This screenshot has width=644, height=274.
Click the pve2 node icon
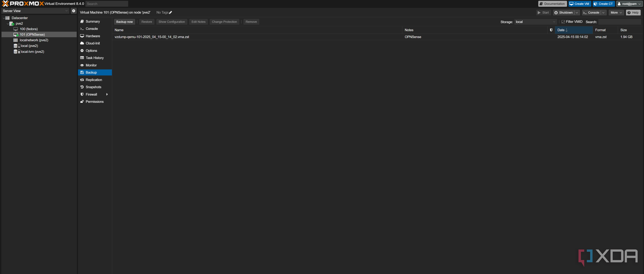pos(12,23)
